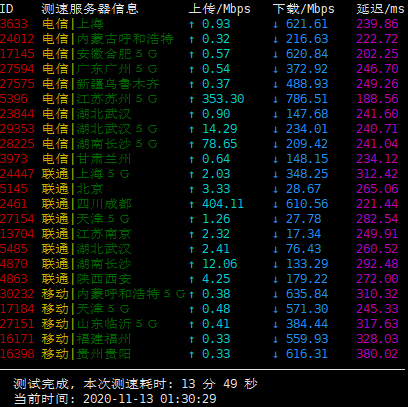Click the download arrow next to 17.34

click(275, 234)
